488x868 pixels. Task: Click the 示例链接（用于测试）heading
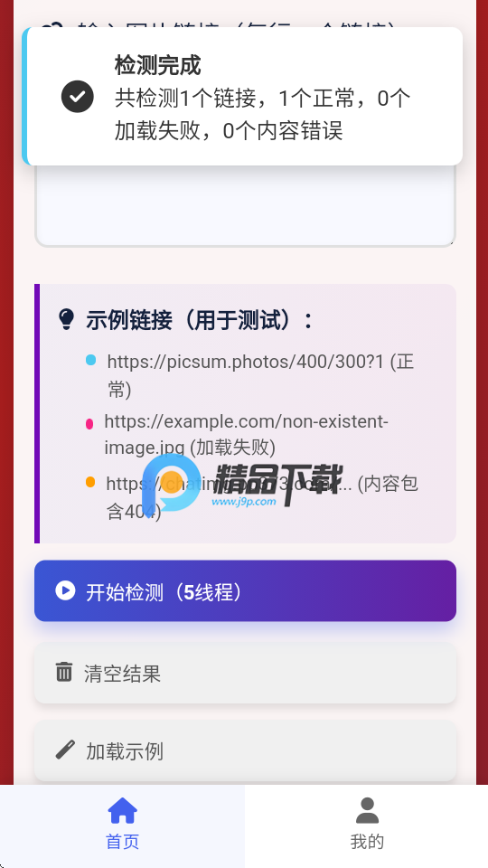[x=199, y=320]
